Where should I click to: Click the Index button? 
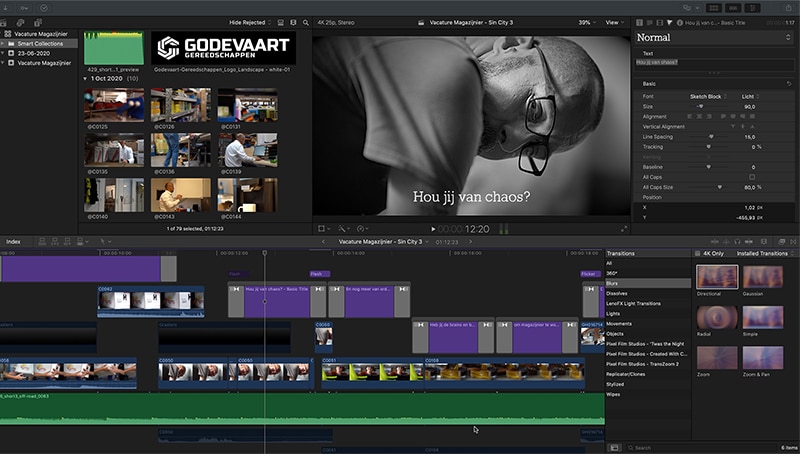tap(14, 241)
